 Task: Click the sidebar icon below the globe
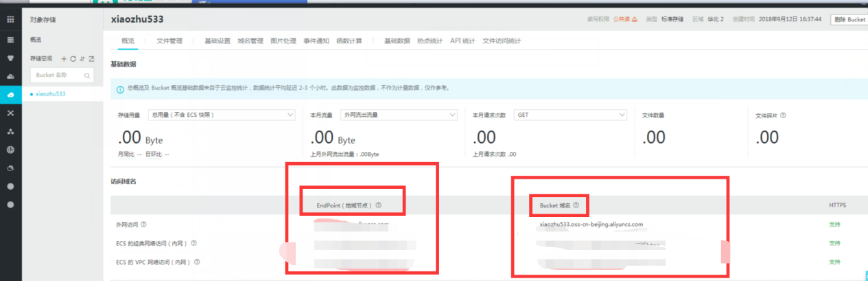point(10,168)
